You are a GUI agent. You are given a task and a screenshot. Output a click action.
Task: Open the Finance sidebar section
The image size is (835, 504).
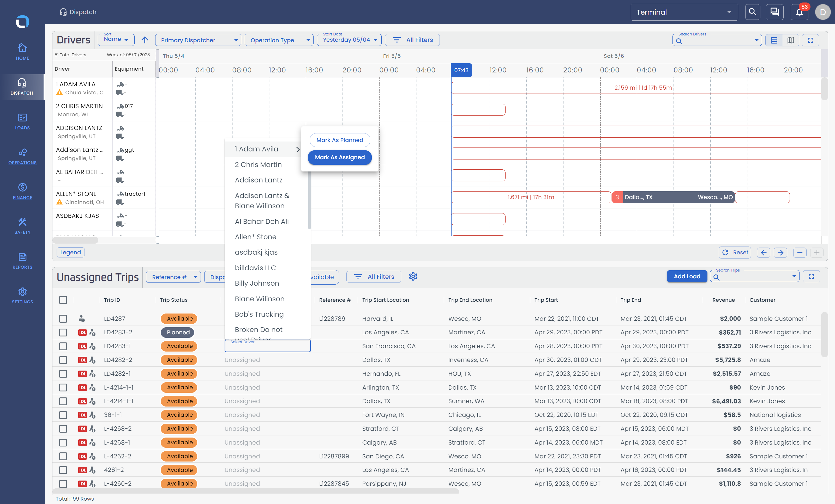(22, 191)
